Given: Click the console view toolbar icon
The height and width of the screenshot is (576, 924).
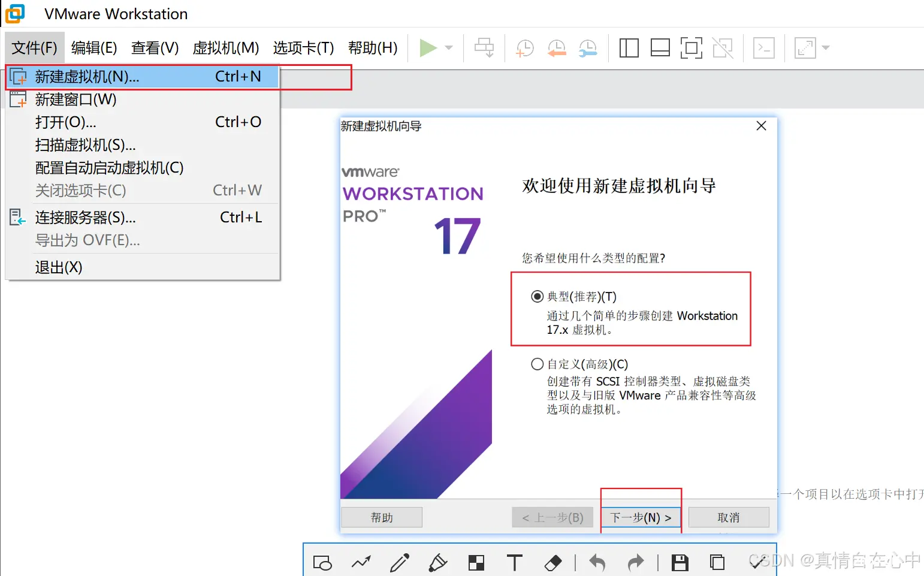Looking at the screenshot, I should pos(764,48).
